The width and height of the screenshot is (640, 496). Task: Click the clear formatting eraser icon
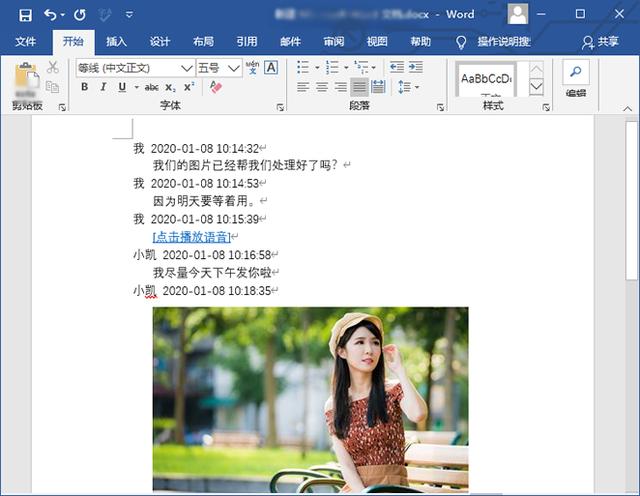[x=216, y=88]
